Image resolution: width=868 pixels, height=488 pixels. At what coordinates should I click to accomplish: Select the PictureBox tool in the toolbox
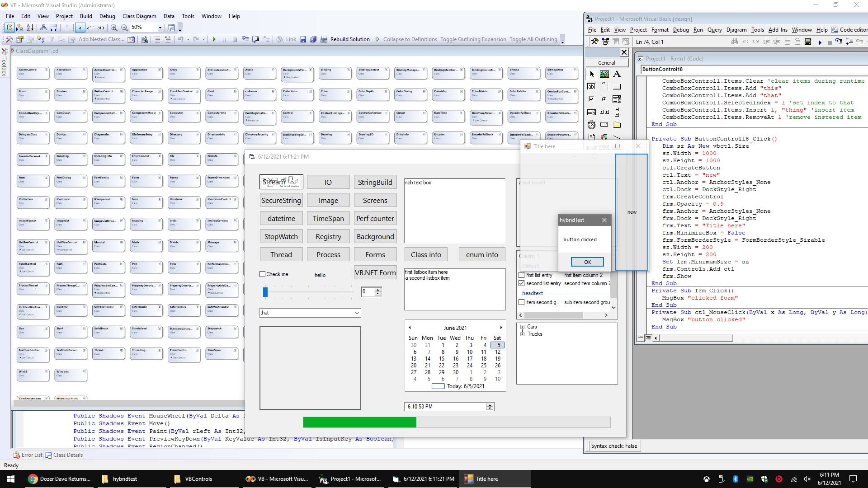coord(605,74)
